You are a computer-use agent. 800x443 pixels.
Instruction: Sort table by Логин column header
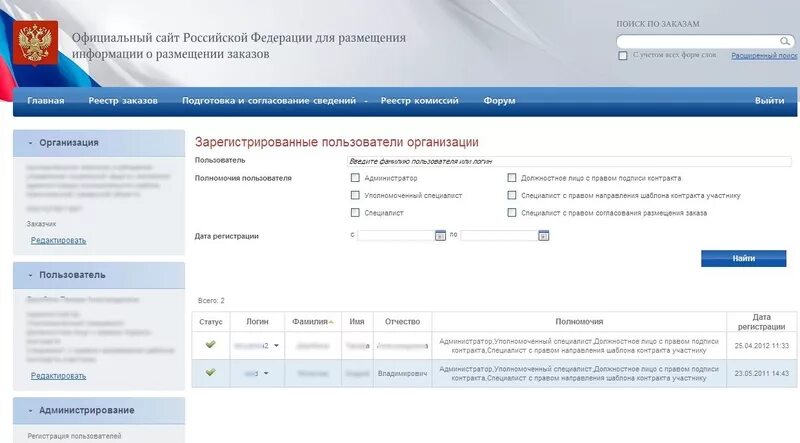pos(257,322)
